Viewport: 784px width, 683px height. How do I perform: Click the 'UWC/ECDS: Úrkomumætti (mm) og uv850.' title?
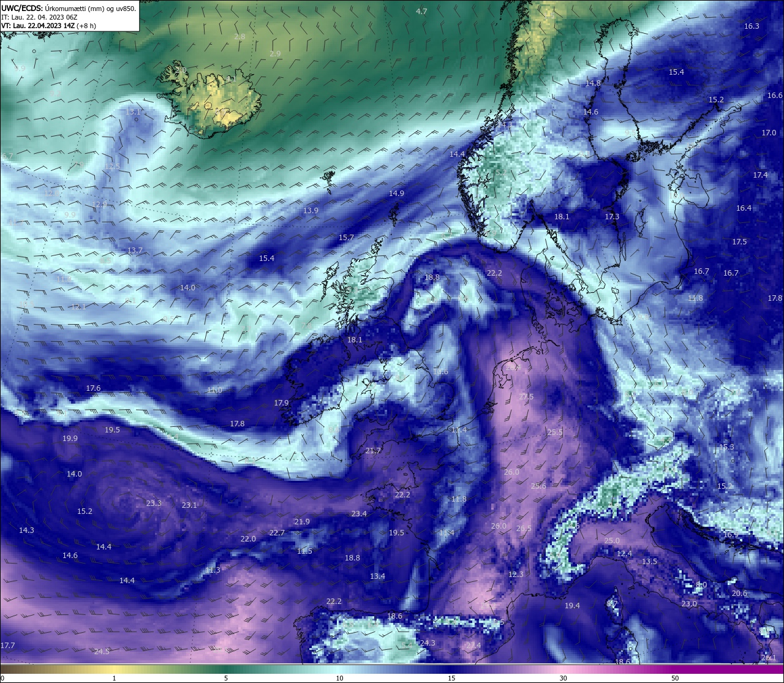coord(69,9)
